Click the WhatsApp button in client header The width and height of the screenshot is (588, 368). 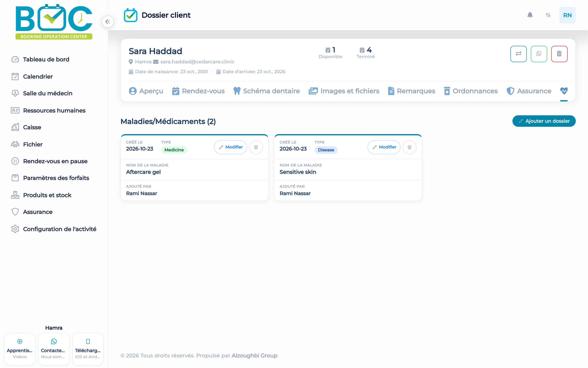pyautogui.click(x=539, y=54)
